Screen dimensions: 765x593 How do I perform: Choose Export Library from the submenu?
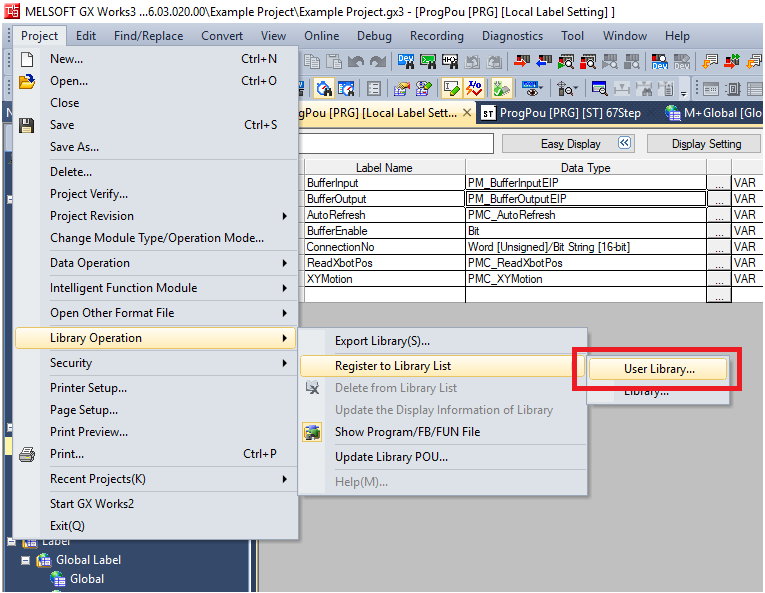click(382, 341)
